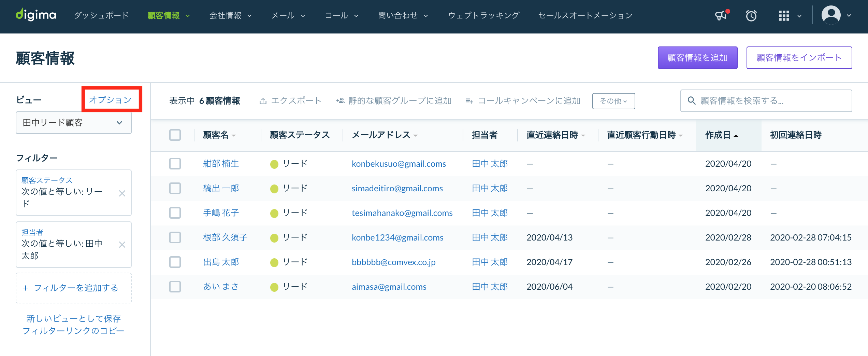Click email tesimahanako@gmail.coms
The image size is (868, 356).
[x=402, y=213]
